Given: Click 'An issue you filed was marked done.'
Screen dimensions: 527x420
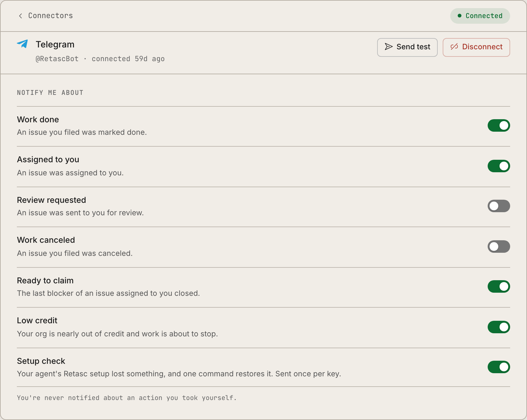Looking at the screenshot, I should pyautogui.click(x=82, y=132).
